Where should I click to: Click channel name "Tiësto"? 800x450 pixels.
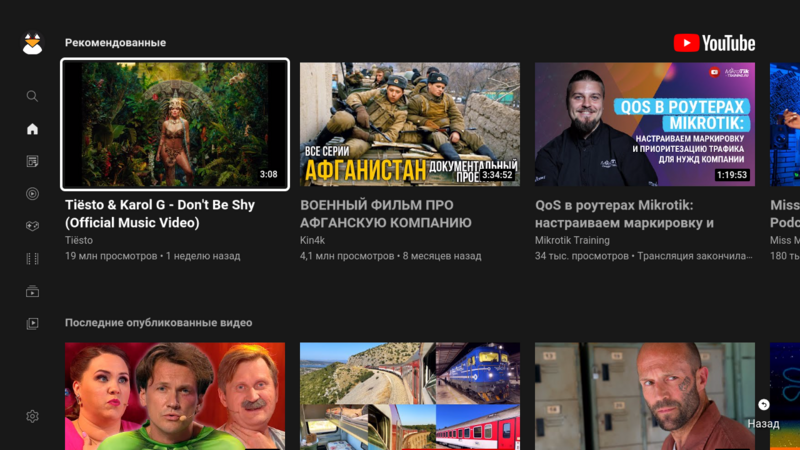pos(79,240)
